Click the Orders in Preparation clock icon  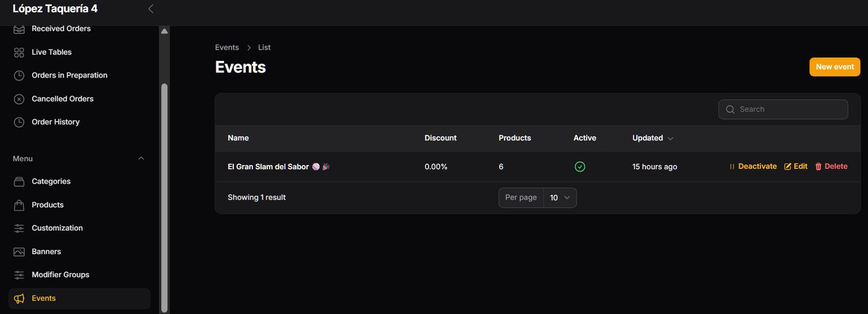[x=19, y=76]
